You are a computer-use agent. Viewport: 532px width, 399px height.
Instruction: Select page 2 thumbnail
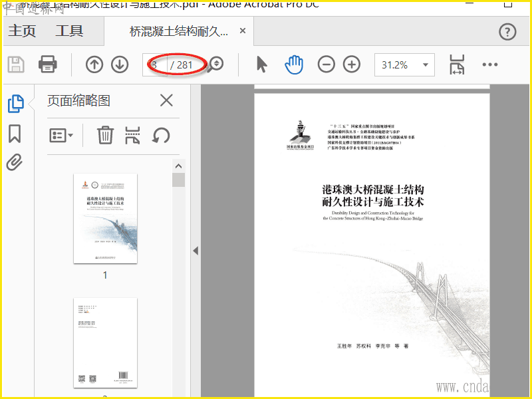(x=105, y=342)
